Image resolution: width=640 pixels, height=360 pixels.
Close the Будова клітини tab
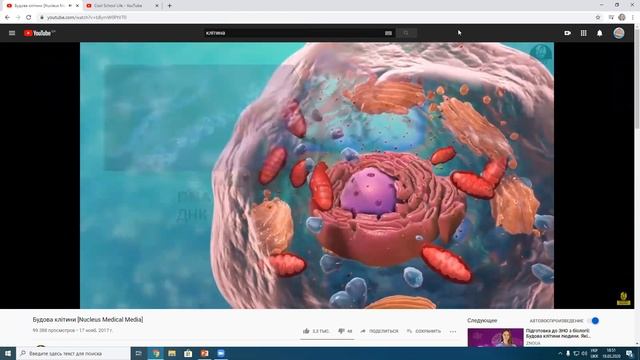77,6
